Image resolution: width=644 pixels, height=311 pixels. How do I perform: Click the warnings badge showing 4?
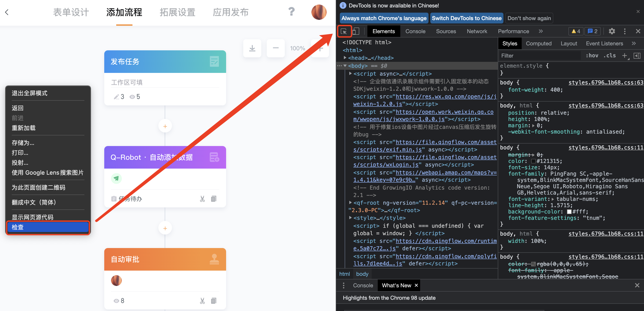click(x=576, y=31)
